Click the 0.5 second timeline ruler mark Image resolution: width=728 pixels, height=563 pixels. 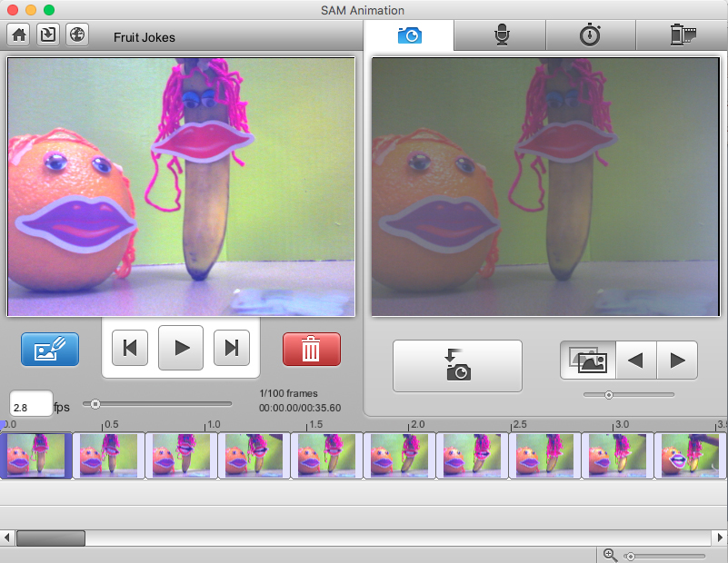pyautogui.click(x=111, y=424)
